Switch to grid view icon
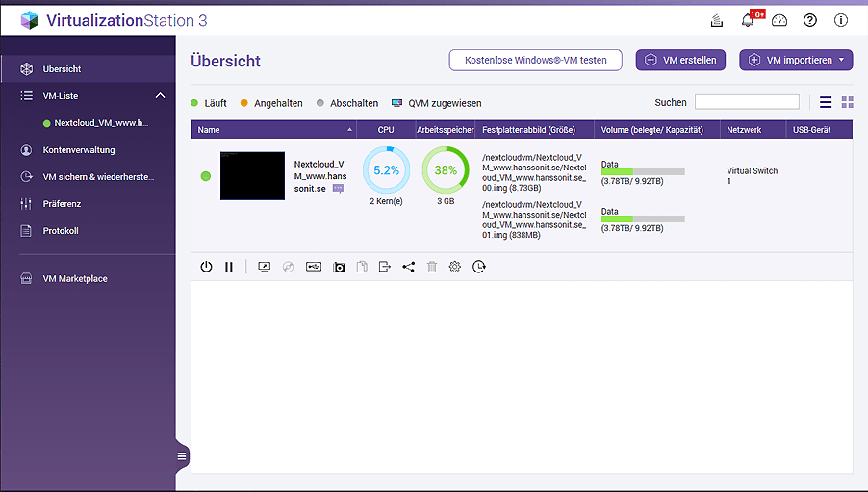Image resolution: width=868 pixels, height=492 pixels. pos(848,102)
